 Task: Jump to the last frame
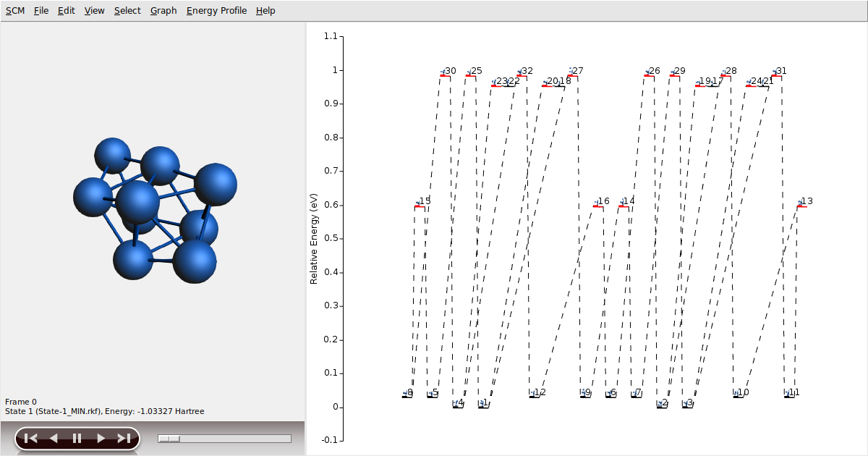[x=124, y=438]
